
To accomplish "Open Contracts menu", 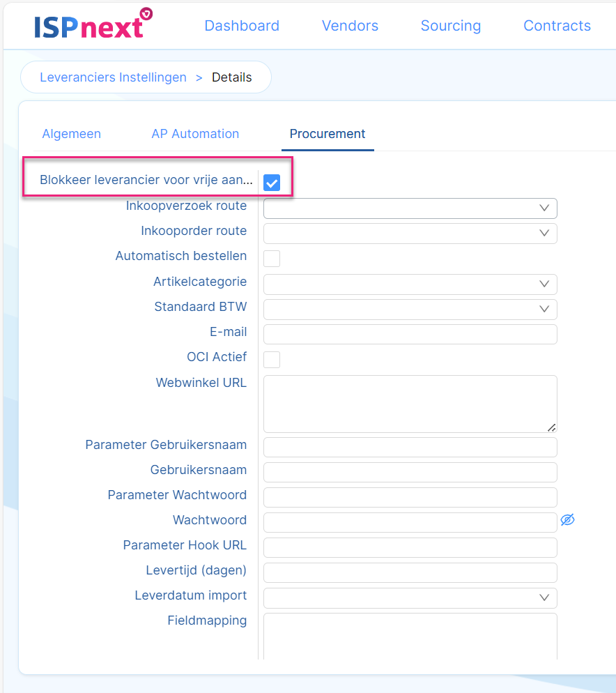I will 557,26.
